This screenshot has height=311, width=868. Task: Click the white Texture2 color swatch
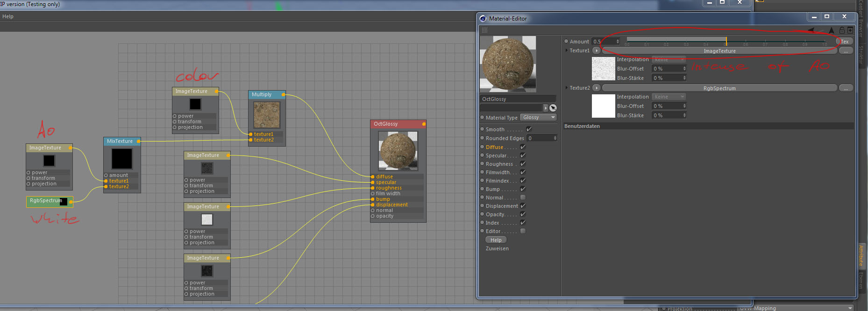603,106
